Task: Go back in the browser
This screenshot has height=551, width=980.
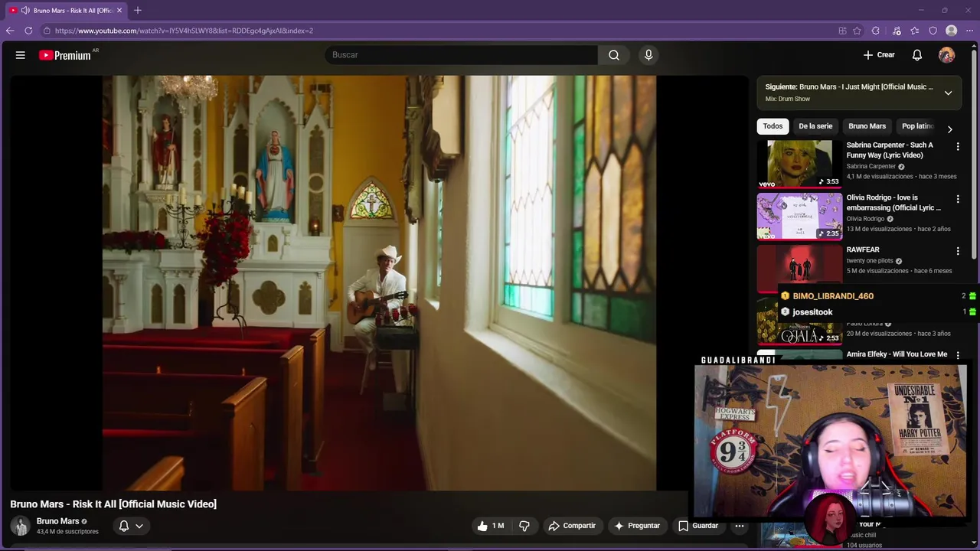Action: coord(10,31)
